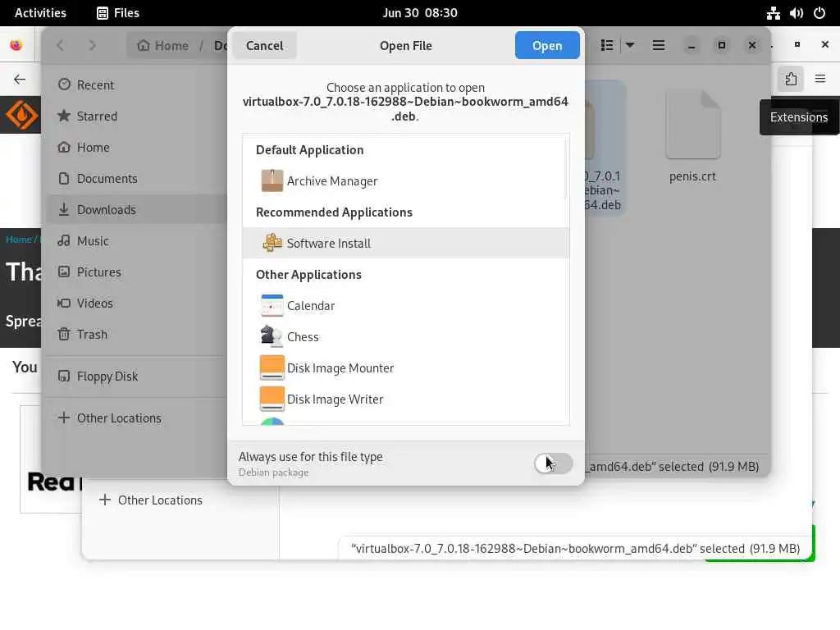The width and height of the screenshot is (840, 630).
Task: Open the Activities overview
Action: pyautogui.click(x=40, y=13)
